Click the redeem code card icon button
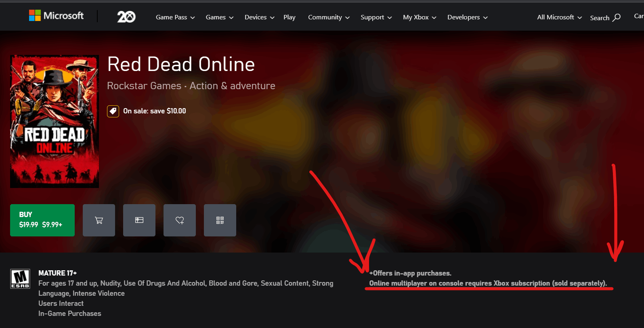 [x=139, y=220]
